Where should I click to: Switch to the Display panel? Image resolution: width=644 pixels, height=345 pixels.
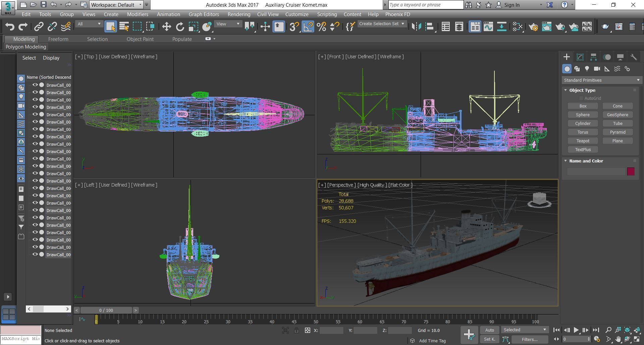(x=620, y=57)
